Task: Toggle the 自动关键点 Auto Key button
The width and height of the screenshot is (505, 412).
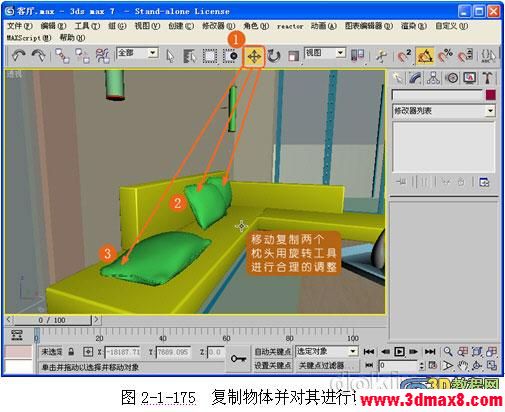Action: point(273,352)
